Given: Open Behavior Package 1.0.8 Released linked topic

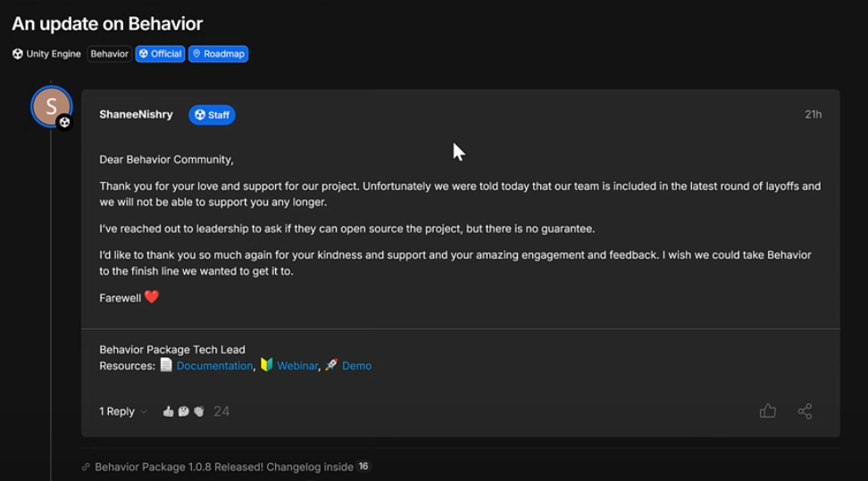Looking at the screenshot, I should (223, 467).
